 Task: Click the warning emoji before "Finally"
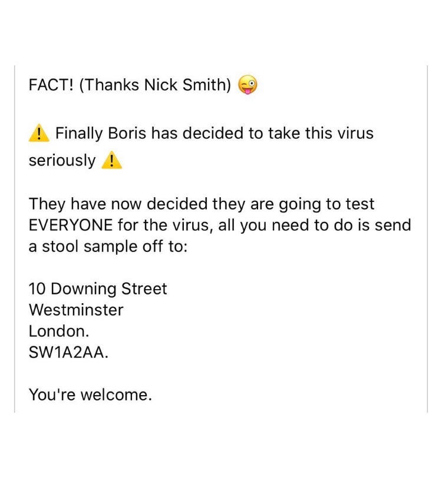38,134
